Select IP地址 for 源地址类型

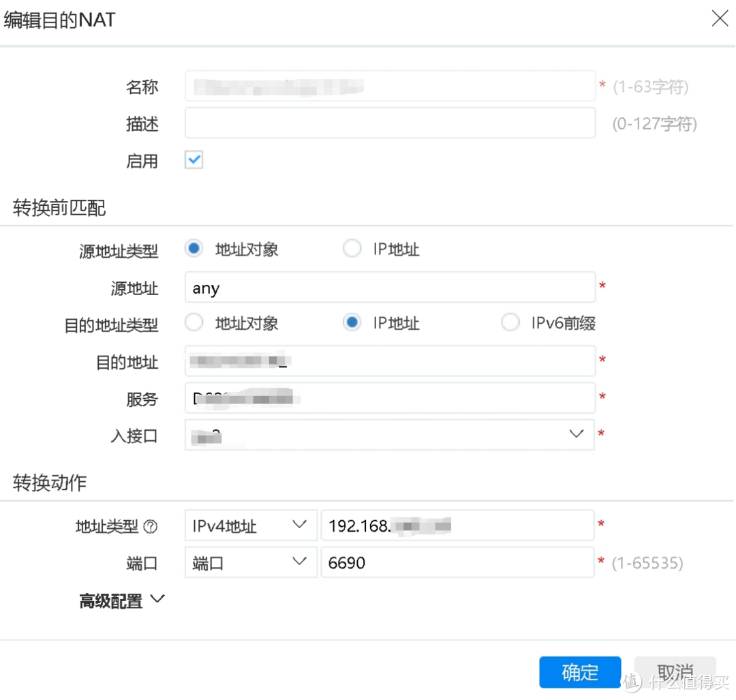(x=352, y=248)
